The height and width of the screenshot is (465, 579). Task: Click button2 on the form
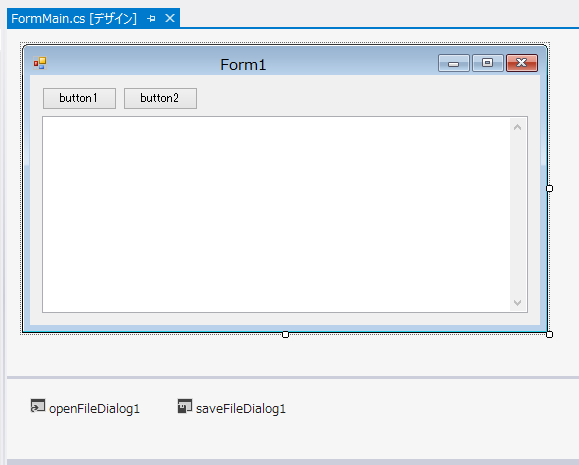point(160,98)
